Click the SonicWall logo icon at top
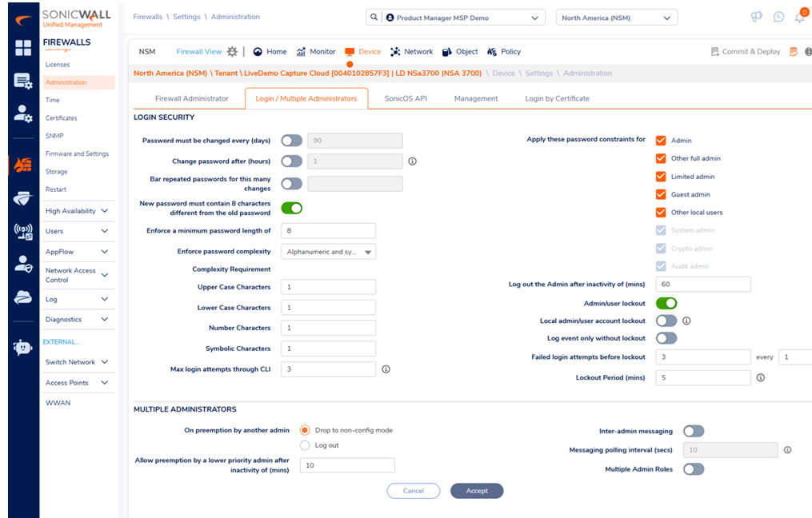 [x=23, y=21]
